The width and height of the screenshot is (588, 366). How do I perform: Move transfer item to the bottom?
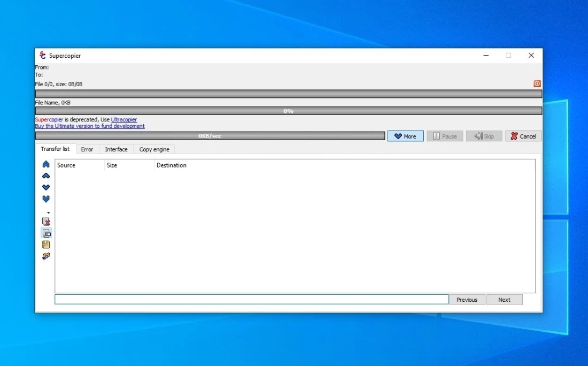tap(46, 199)
